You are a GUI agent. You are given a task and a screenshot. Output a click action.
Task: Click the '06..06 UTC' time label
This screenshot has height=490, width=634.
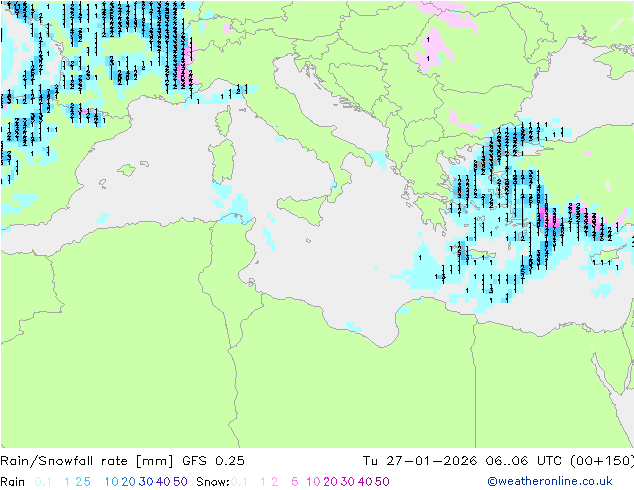point(525,460)
